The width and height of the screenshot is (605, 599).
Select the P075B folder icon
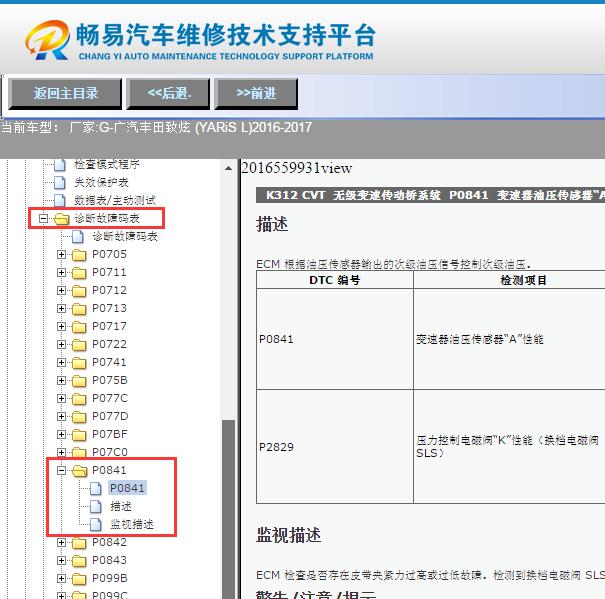point(79,381)
